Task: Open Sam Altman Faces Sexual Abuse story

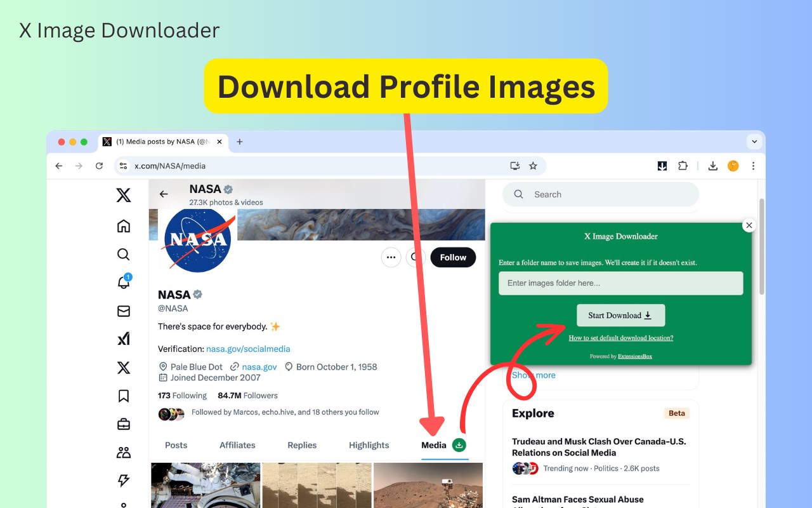Action: pyautogui.click(x=578, y=500)
